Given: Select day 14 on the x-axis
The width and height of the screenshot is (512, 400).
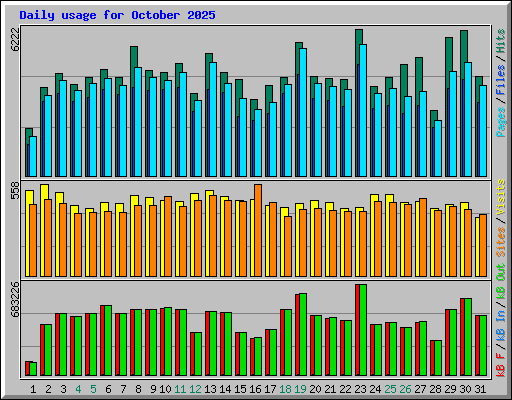Looking at the screenshot, I should pyautogui.click(x=225, y=389).
